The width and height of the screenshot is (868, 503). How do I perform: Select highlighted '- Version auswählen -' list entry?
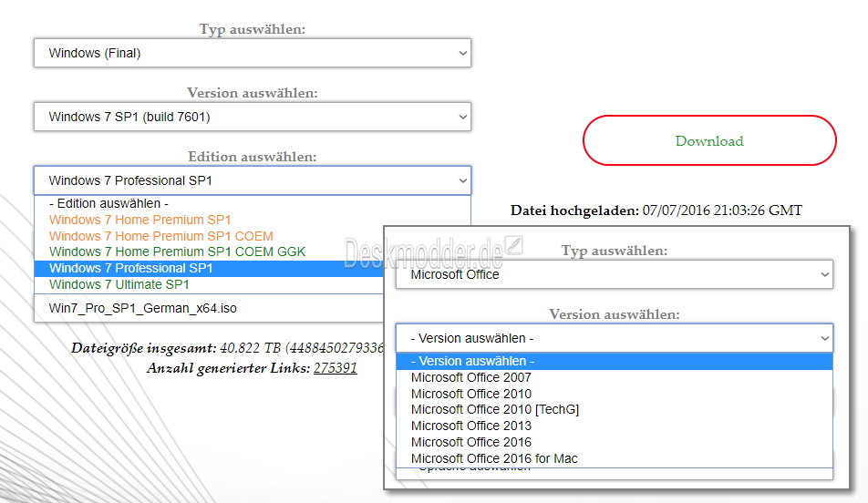(615, 362)
